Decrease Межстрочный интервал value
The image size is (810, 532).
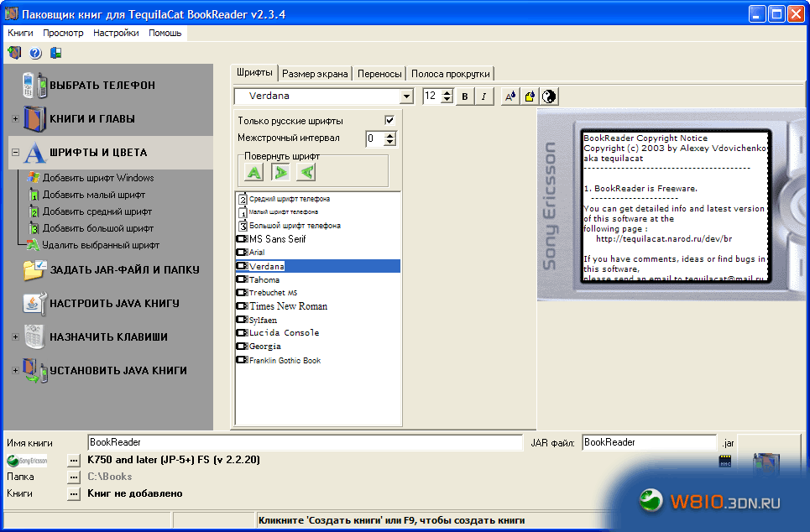(390, 142)
